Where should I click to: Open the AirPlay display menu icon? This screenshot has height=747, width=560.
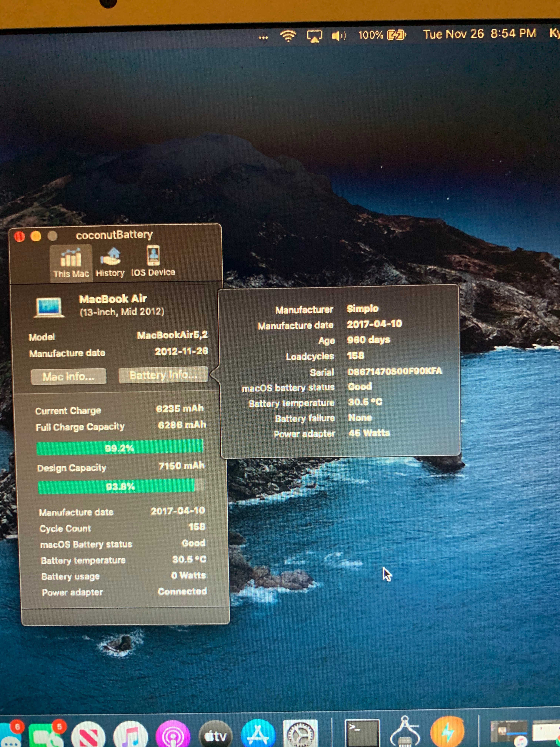(x=314, y=36)
